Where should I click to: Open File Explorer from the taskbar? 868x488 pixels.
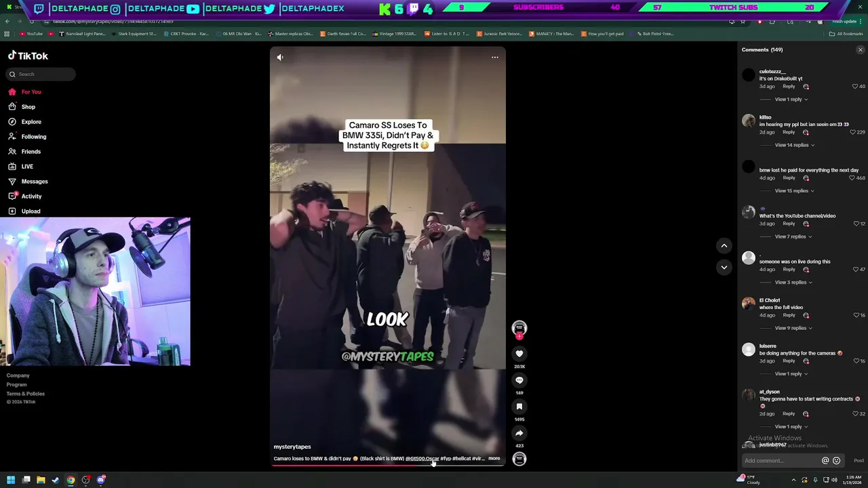click(x=41, y=481)
